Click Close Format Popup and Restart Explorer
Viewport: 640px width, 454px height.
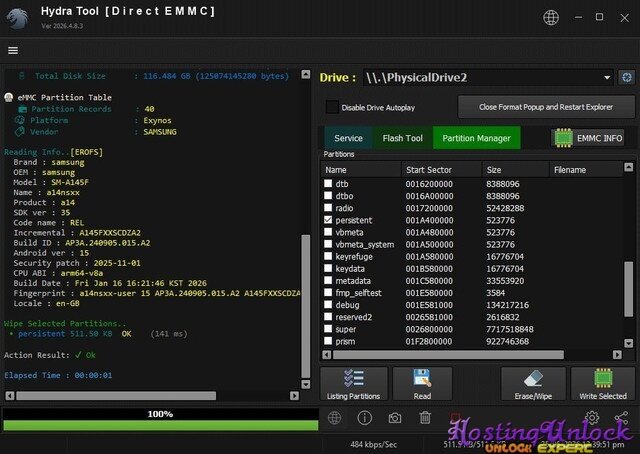click(546, 107)
